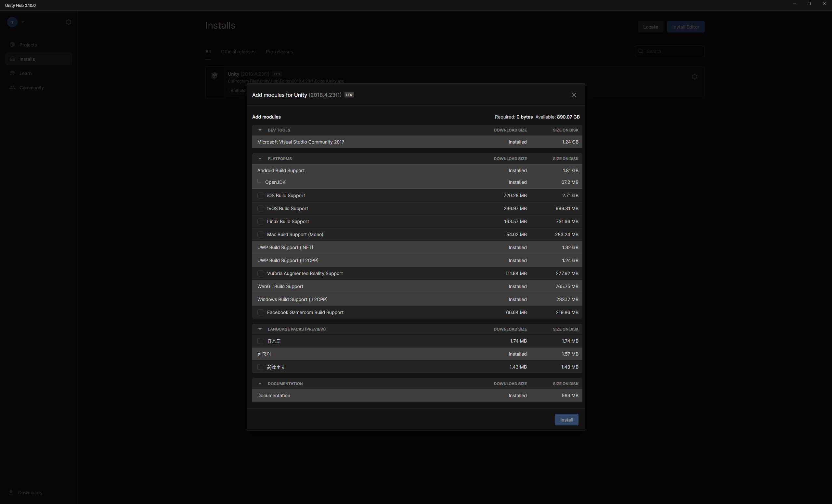Open the Unity install's gear settings icon
The image size is (832, 504).
(694, 77)
